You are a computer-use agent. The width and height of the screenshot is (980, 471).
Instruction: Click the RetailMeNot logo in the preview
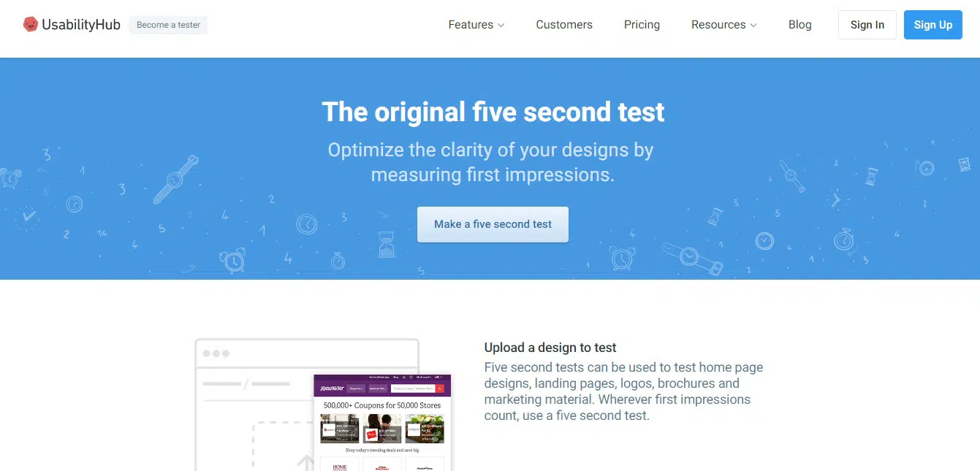330,388
